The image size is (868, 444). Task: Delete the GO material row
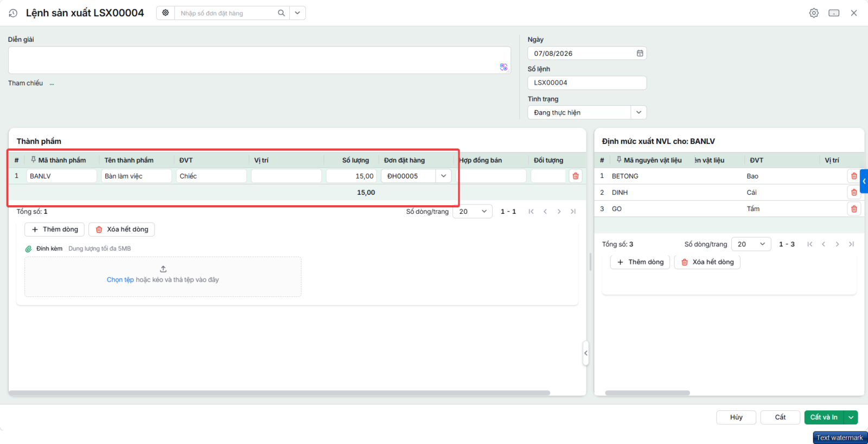(x=854, y=209)
